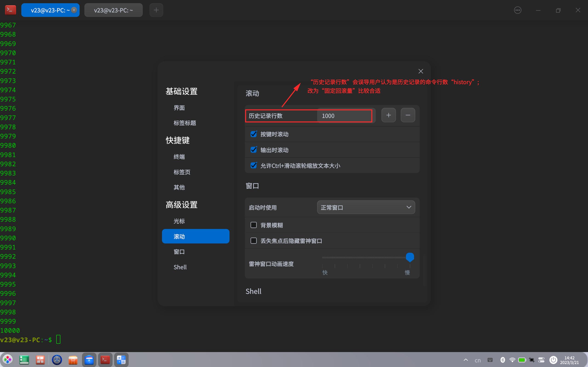Screen dimensions: 588x367
Task: Open the orange app store icon in dock
Action: tap(73, 360)
